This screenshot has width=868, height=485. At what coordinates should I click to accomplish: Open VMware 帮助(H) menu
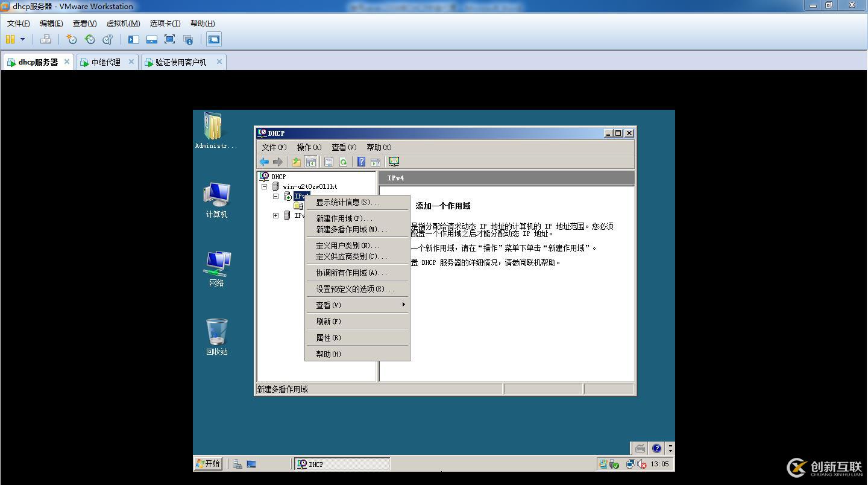click(203, 24)
